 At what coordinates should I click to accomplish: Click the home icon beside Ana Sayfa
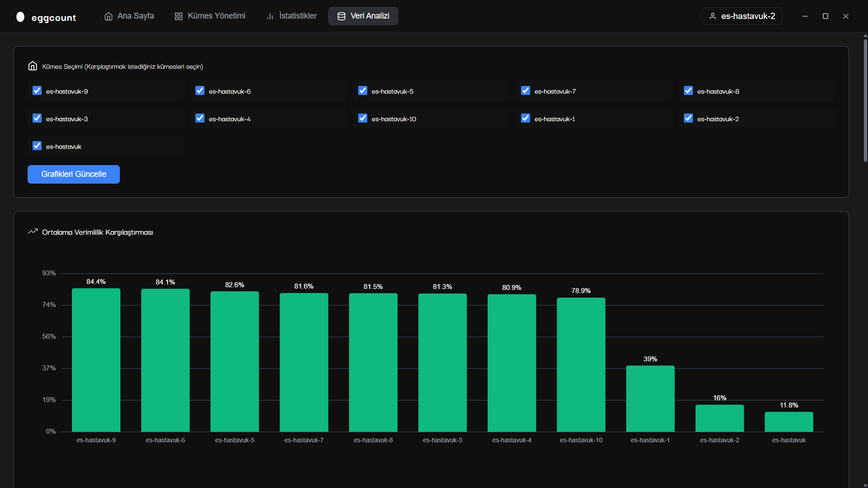(x=109, y=16)
